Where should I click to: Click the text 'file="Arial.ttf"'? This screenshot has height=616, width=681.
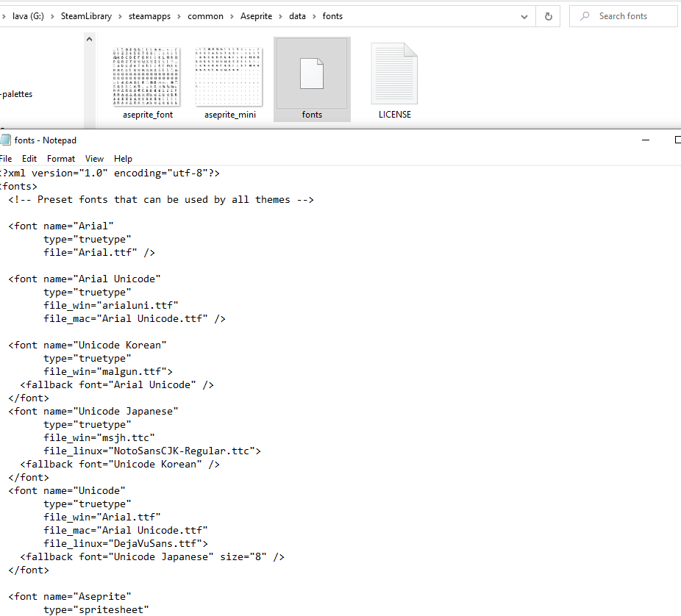pyautogui.click(x=90, y=253)
